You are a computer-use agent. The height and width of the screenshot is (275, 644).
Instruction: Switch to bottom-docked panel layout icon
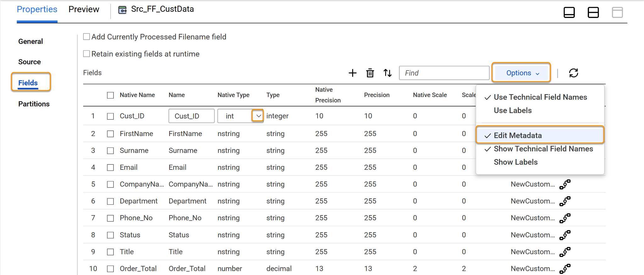point(569,13)
